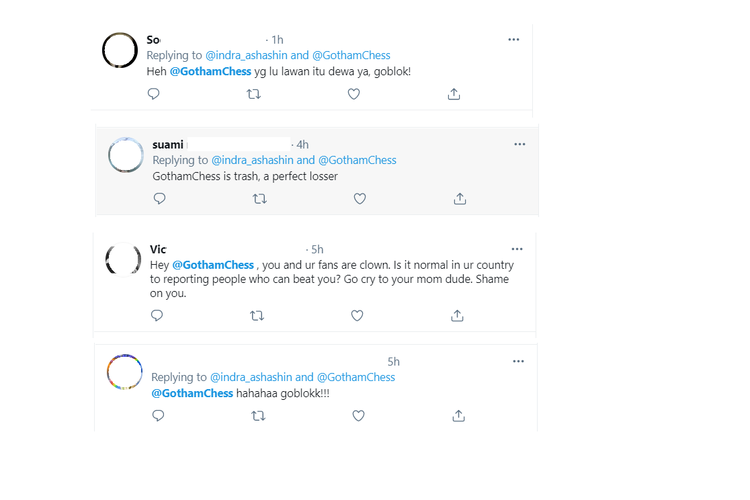Open more options menu on suami's tweet
Screen dimensions: 750x500
(519, 145)
